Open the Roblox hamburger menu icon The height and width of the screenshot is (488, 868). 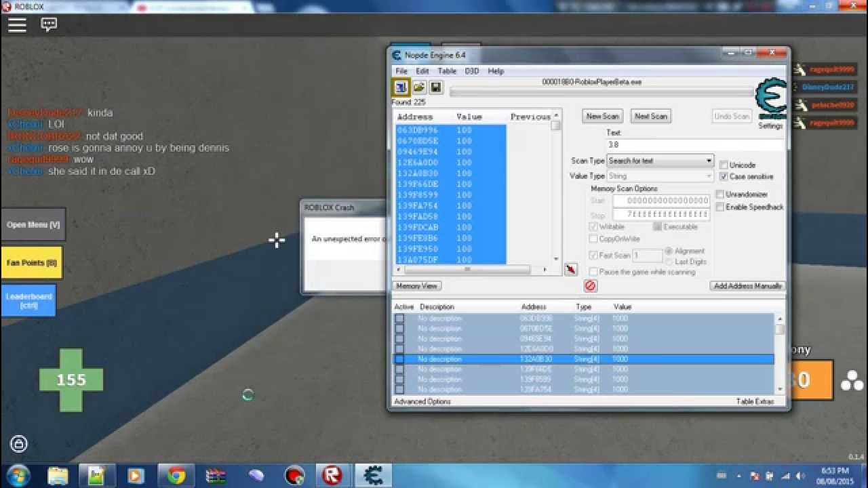coord(17,25)
